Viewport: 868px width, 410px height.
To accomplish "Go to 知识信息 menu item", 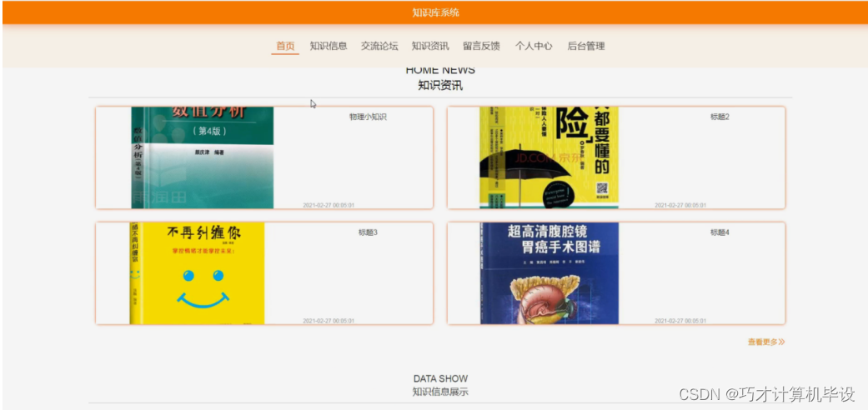I will pos(329,46).
